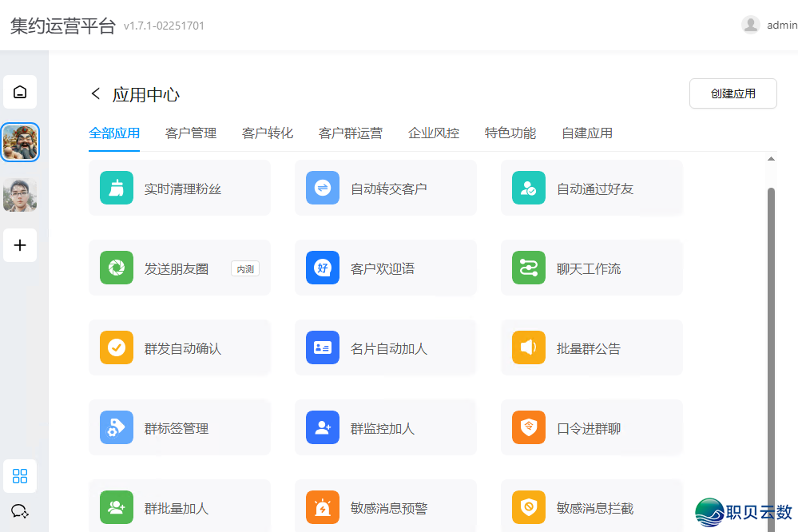Click the 聊天工作流 workflow icon
The image size is (798, 532).
pyautogui.click(x=529, y=268)
